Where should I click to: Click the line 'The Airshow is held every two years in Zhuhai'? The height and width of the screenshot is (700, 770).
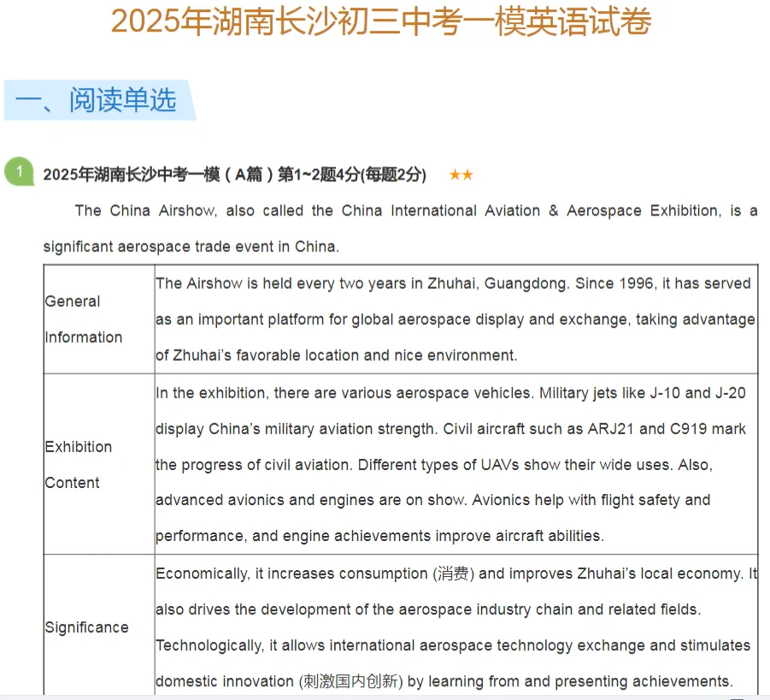tap(453, 284)
